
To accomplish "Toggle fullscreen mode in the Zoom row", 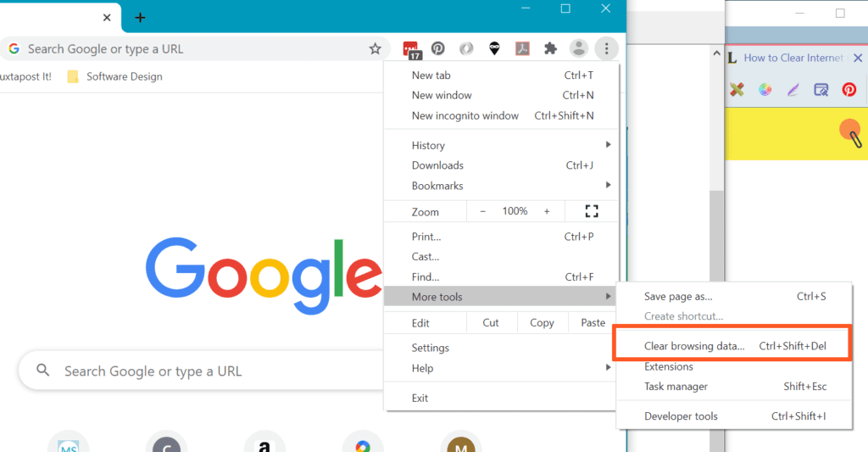I will pos(592,211).
